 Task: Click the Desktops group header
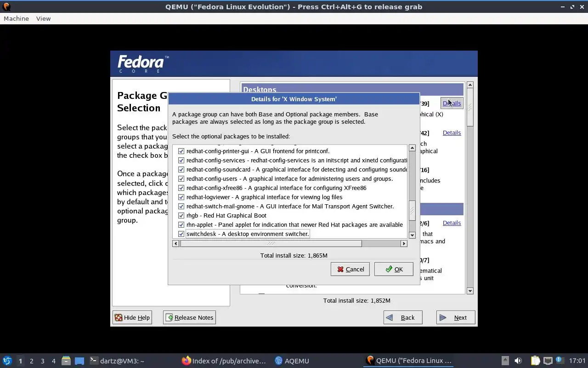click(352, 90)
